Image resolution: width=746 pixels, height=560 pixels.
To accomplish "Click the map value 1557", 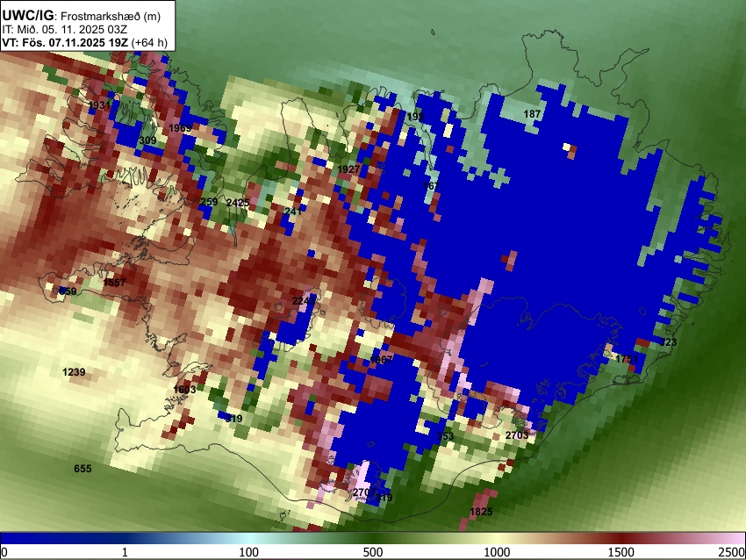I will click(114, 282).
